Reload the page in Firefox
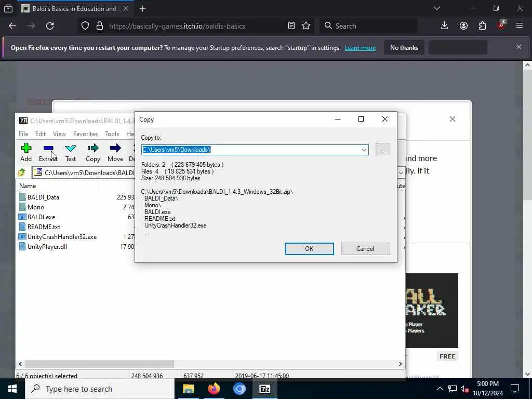Viewport: 532px width, 399px height. pyautogui.click(x=50, y=26)
